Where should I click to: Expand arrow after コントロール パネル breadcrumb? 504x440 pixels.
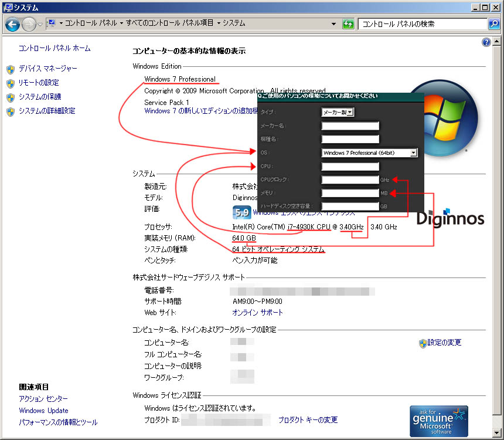[x=121, y=23]
